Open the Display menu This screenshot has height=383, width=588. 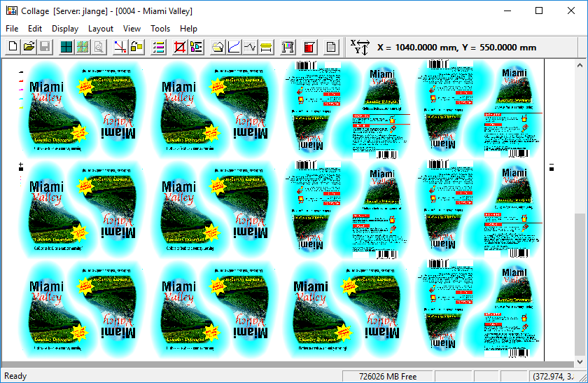[x=65, y=29]
